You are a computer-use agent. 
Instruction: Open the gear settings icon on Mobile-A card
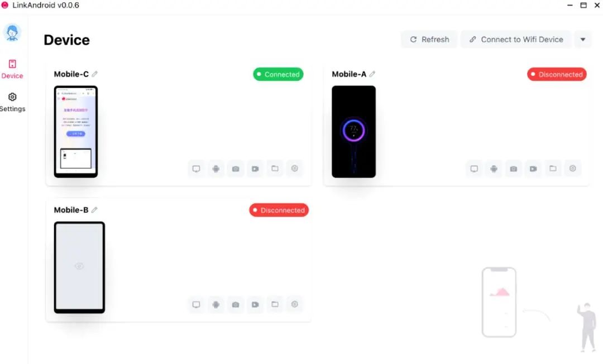(x=573, y=169)
